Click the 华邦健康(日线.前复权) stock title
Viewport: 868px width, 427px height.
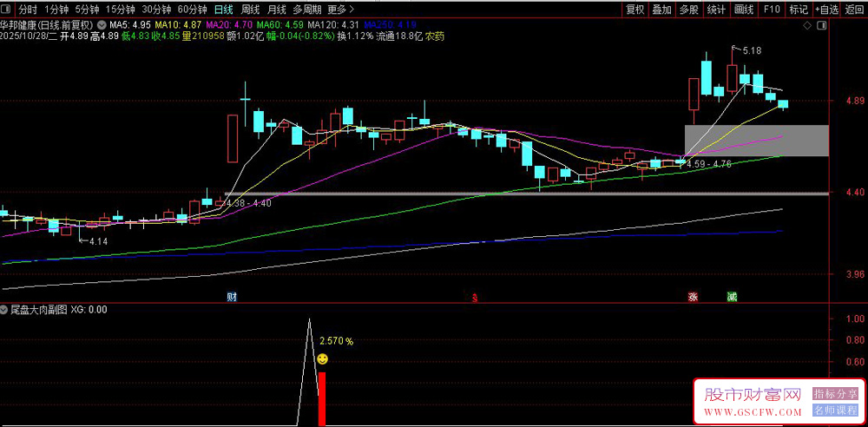pos(48,25)
